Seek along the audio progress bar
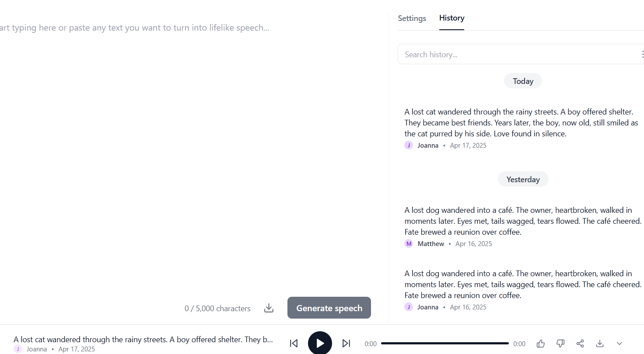 [x=444, y=344]
